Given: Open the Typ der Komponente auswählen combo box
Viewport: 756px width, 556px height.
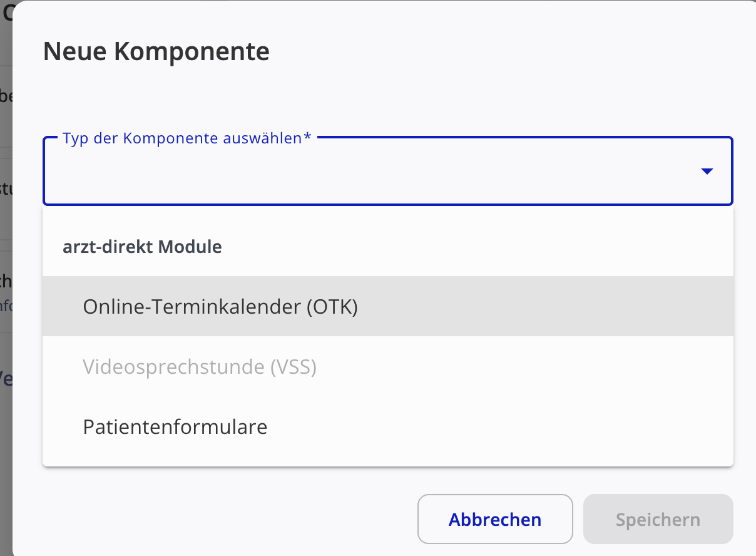Looking at the screenshot, I should (387, 171).
